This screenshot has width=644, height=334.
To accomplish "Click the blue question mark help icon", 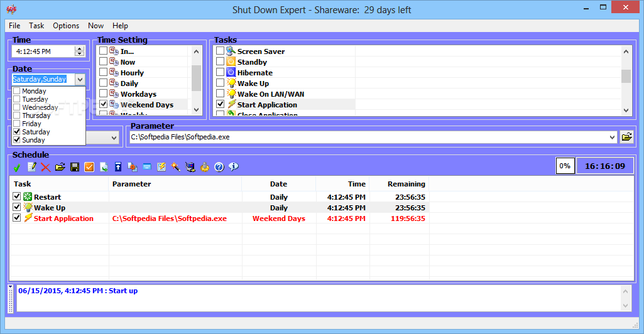I will coord(219,167).
